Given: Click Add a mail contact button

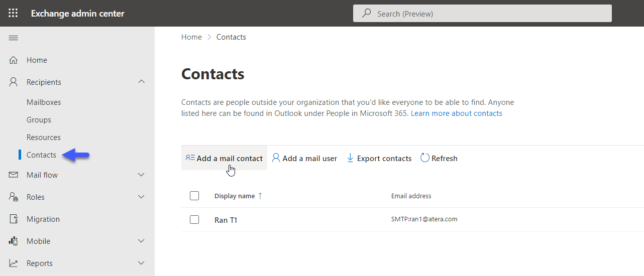Looking at the screenshot, I should [x=224, y=158].
